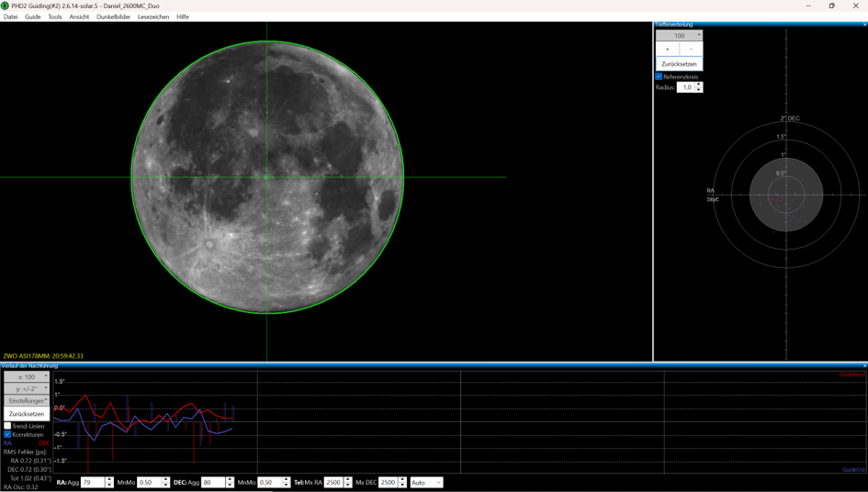Toggle the Korrekturen checkbox
868x492 pixels.
pos(7,434)
